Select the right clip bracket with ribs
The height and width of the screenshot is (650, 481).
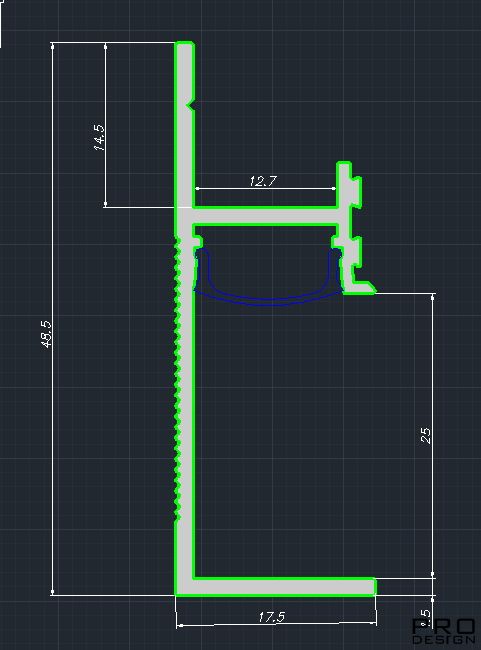pos(350,227)
